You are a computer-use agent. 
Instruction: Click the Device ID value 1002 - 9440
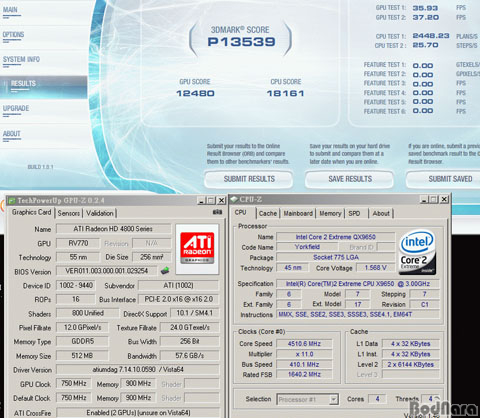point(76,285)
